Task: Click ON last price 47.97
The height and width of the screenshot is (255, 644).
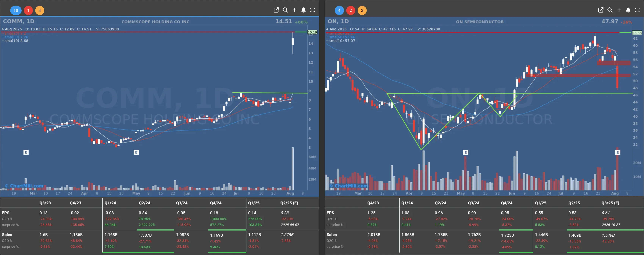Action: [610, 21]
